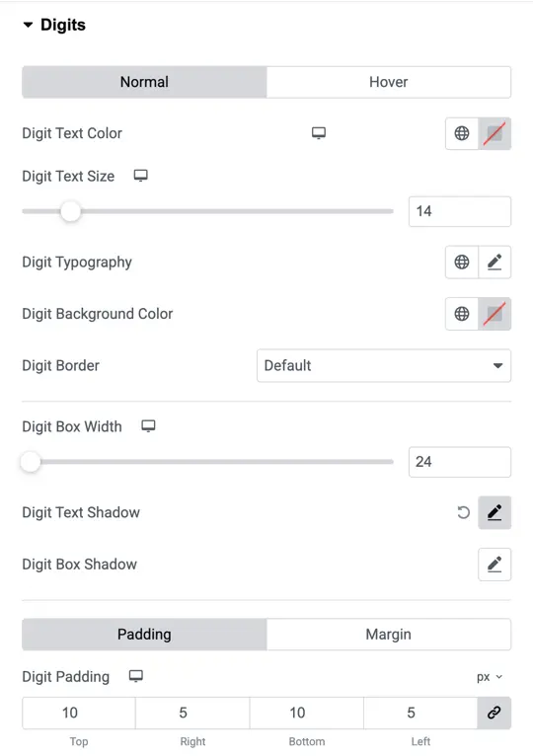Image resolution: width=533 pixels, height=756 pixels.
Task: Edit Digit Typography with the pencil icon
Action: (495, 262)
